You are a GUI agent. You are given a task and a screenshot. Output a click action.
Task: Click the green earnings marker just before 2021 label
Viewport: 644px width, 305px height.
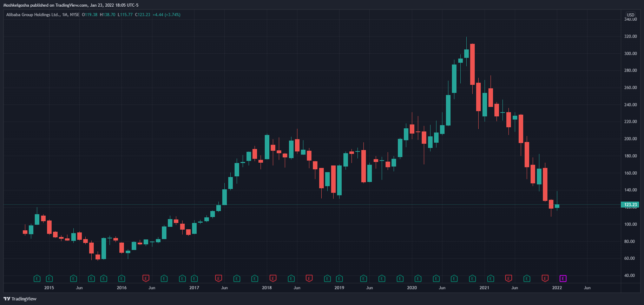tap(472, 279)
